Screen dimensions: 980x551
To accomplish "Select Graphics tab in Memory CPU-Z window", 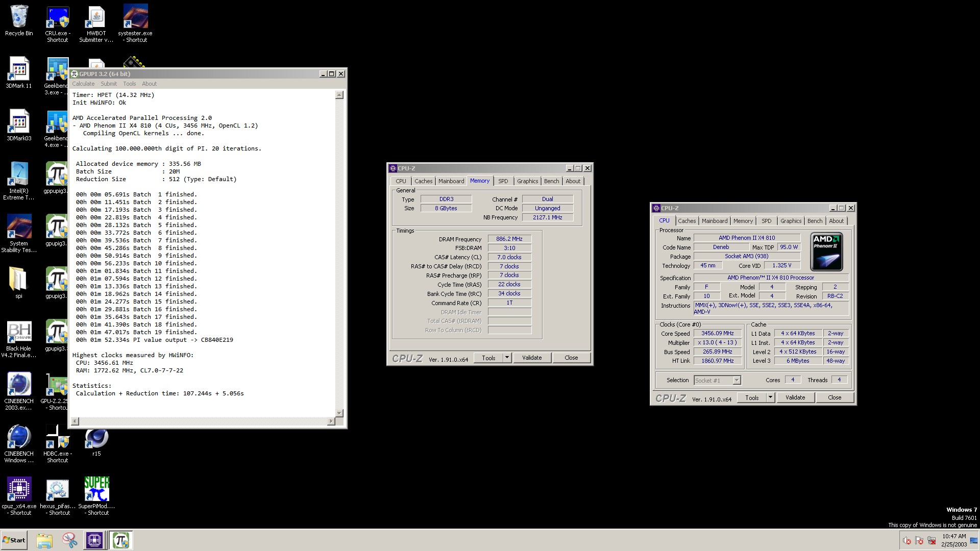I will [527, 181].
